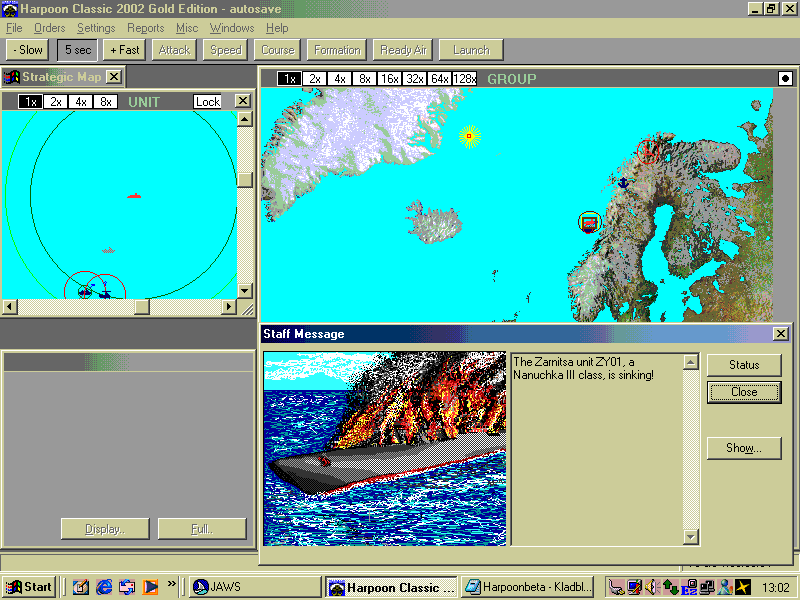The height and width of the screenshot is (600, 800).
Task: Open the Settings menu
Action: pyautogui.click(x=96, y=28)
